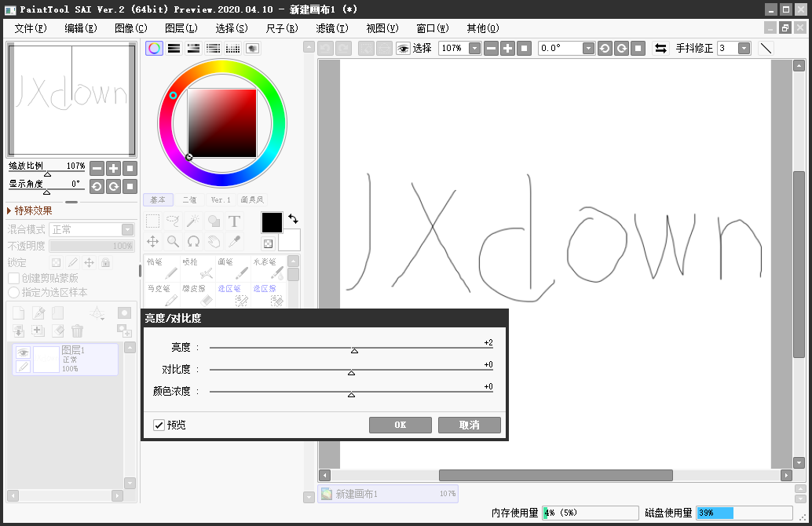
Task: Select the rotate view tool
Action: click(x=193, y=241)
